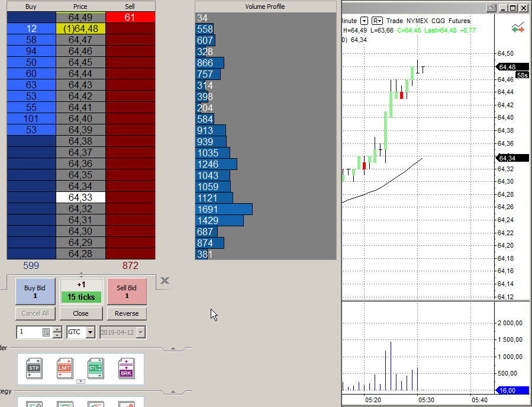The height and width of the screenshot is (407, 532).
Task: Click the red Sell cell showing 61
Action: pyautogui.click(x=130, y=17)
